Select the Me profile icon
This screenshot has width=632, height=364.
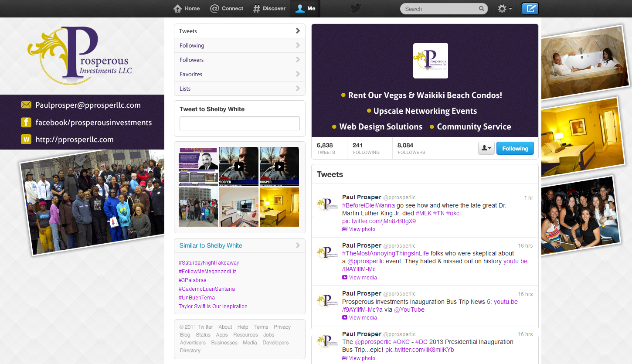[305, 9]
